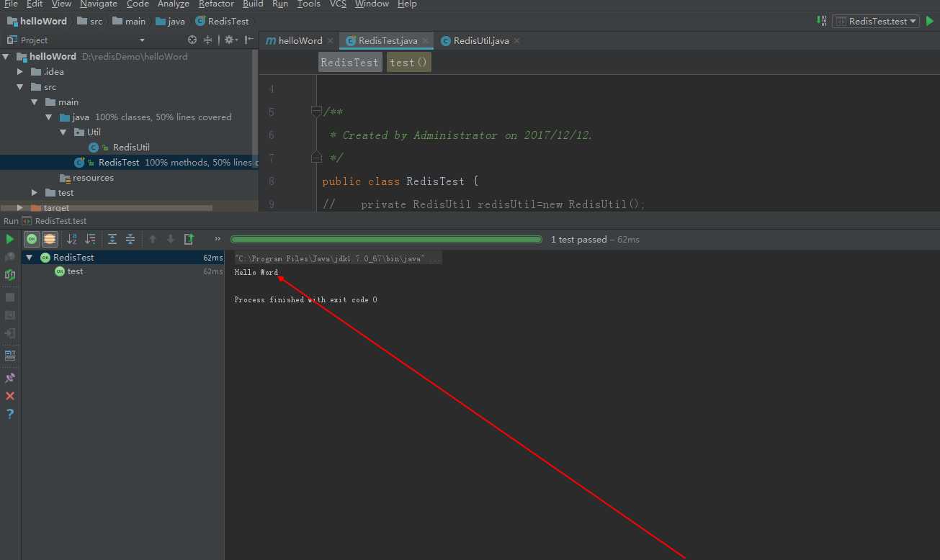Pin the RedisTest.test run tab
This screenshot has width=940, height=560.
point(10,378)
